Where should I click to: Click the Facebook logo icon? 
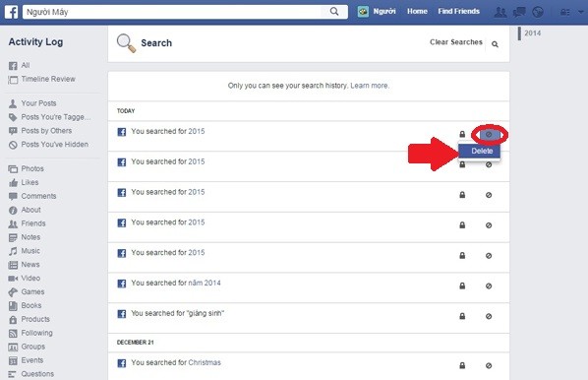(x=11, y=12)
